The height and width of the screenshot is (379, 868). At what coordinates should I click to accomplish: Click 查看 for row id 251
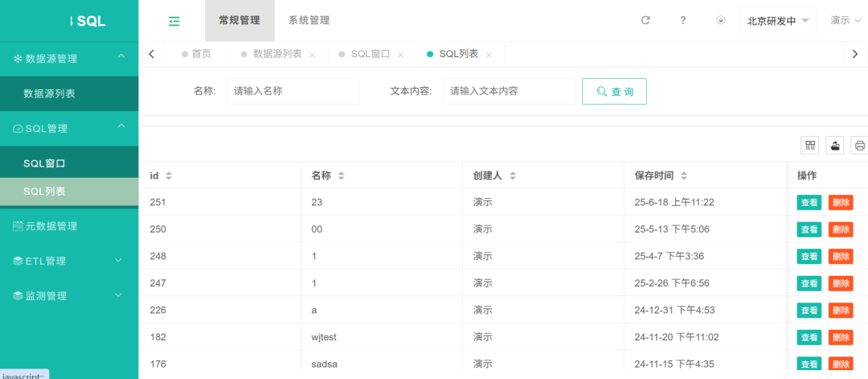(809, 202)
